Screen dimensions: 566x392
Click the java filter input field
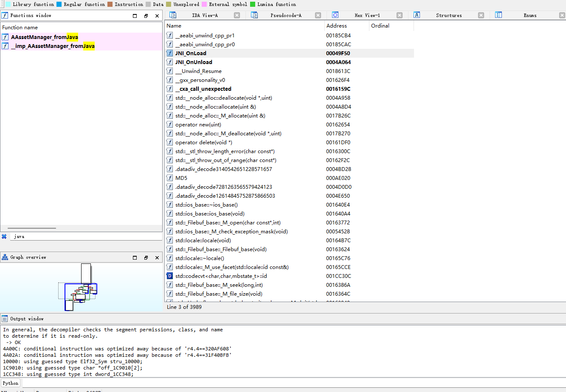86,236
